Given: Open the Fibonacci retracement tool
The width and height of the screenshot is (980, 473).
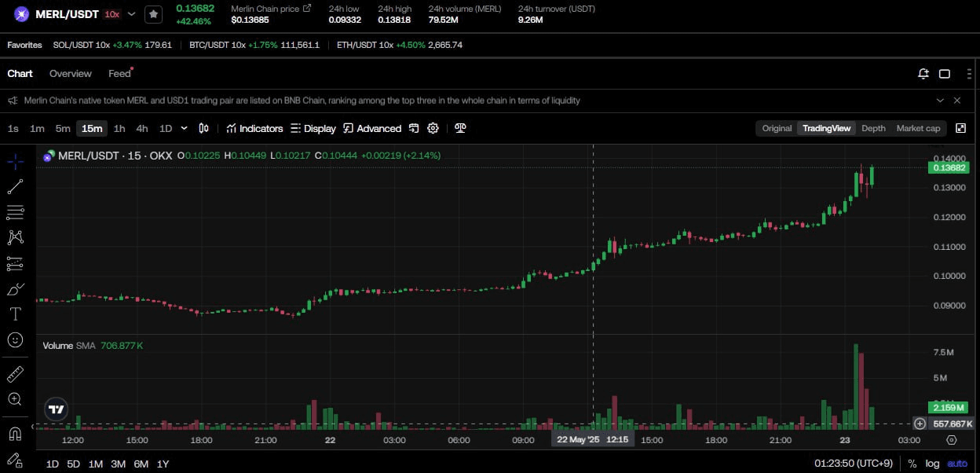Looking at the screenshot, I should (15, 212).
